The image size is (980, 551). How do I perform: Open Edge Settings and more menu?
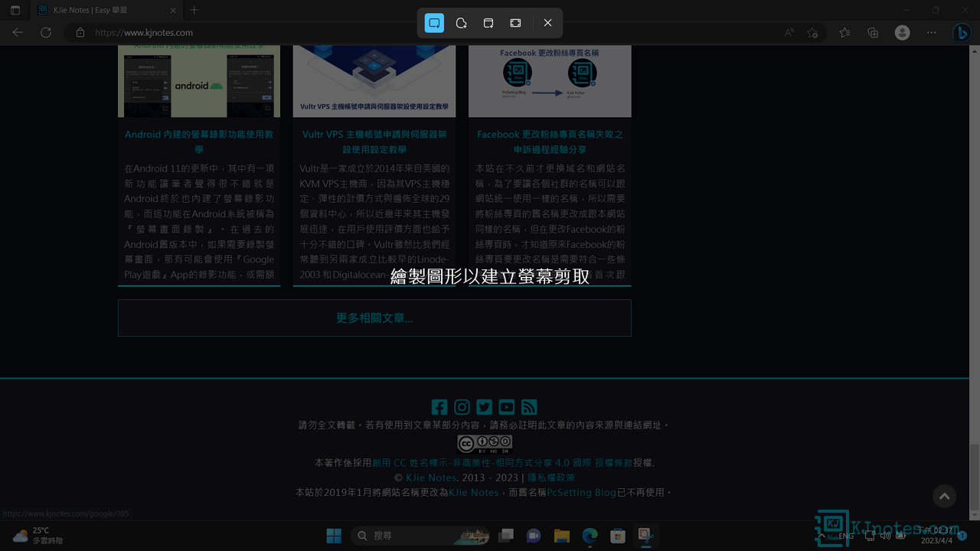(x=931, y=32)
